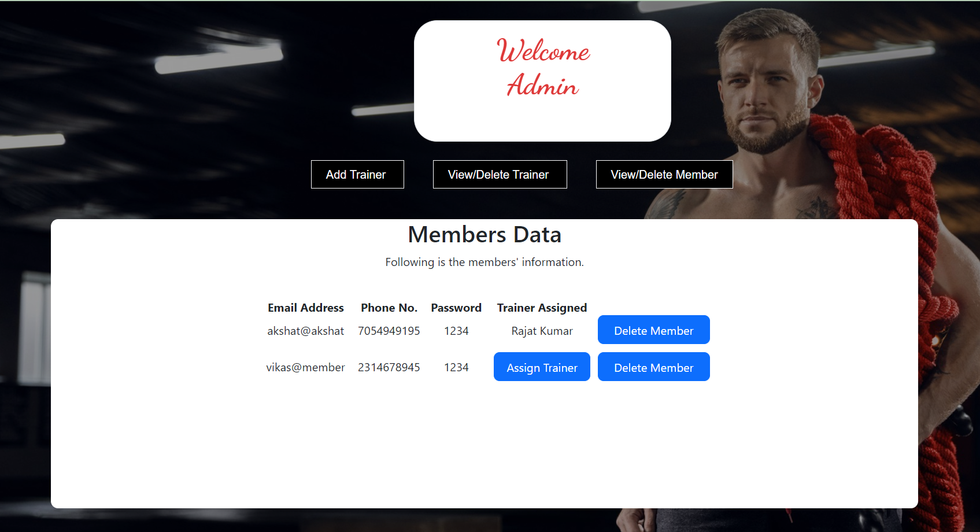Viewport: 980px width, 532px height.
Task: Click the Password column header
Action: coord(456,308)
